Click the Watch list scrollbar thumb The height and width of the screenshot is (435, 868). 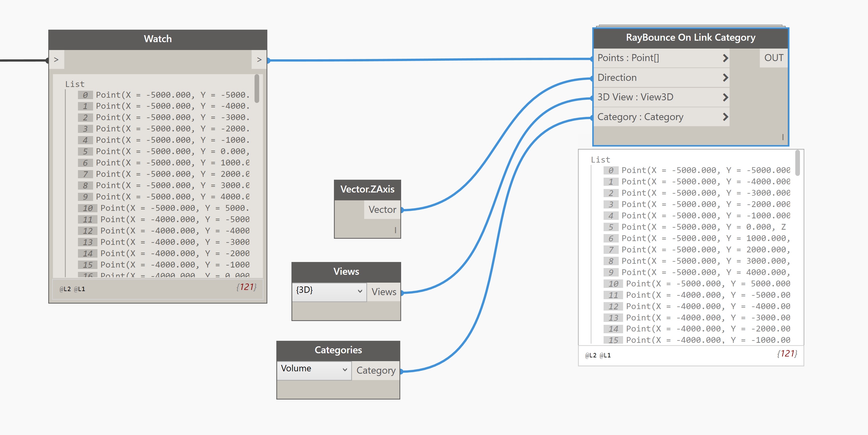tap(257, 88)
